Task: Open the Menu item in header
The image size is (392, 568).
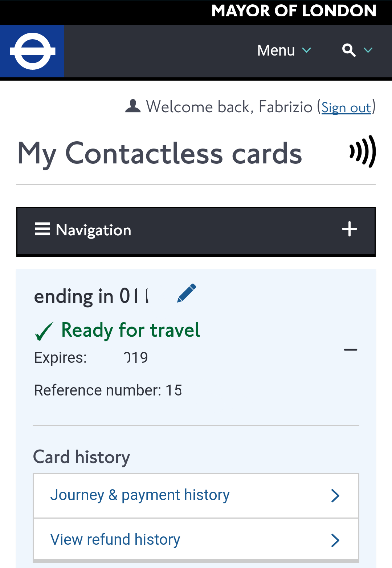Action: (x=276, y=50)
